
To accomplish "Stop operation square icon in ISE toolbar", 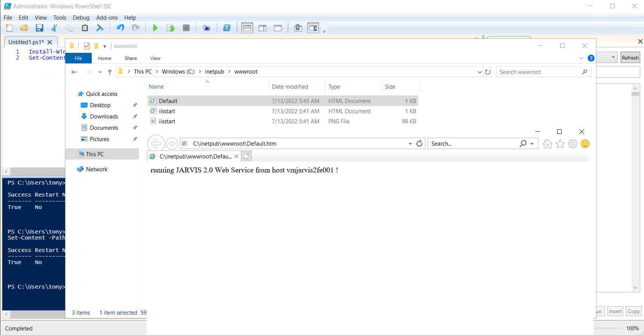I will click(x=186, y=28).
